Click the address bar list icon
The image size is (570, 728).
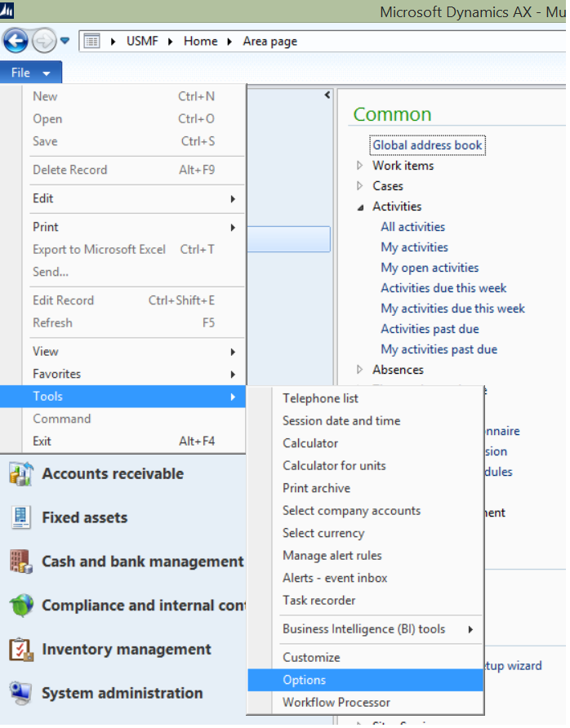[x=92, y=41]
